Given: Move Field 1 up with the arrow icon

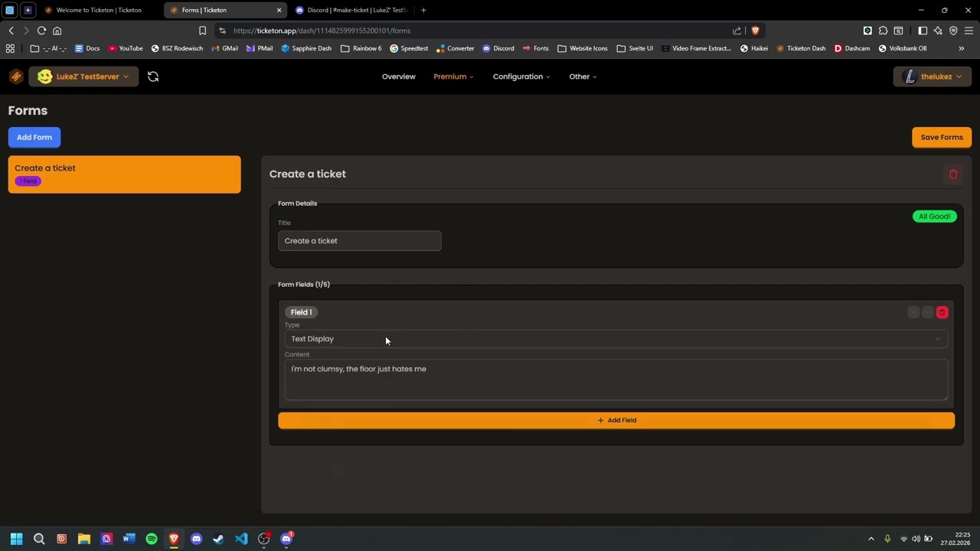Looking at the screenshot, I should click(913, 312).
